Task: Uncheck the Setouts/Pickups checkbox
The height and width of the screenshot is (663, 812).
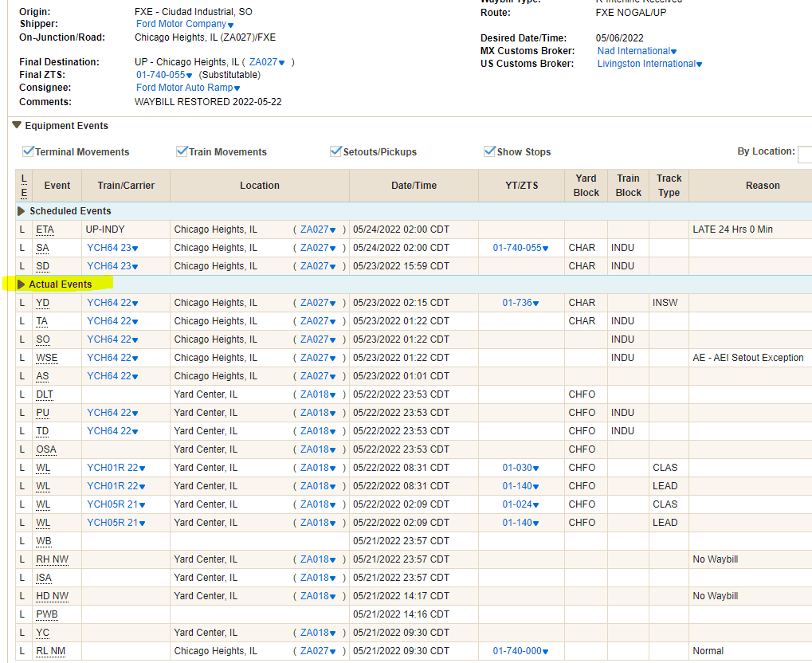Action: tap(335, 151)
